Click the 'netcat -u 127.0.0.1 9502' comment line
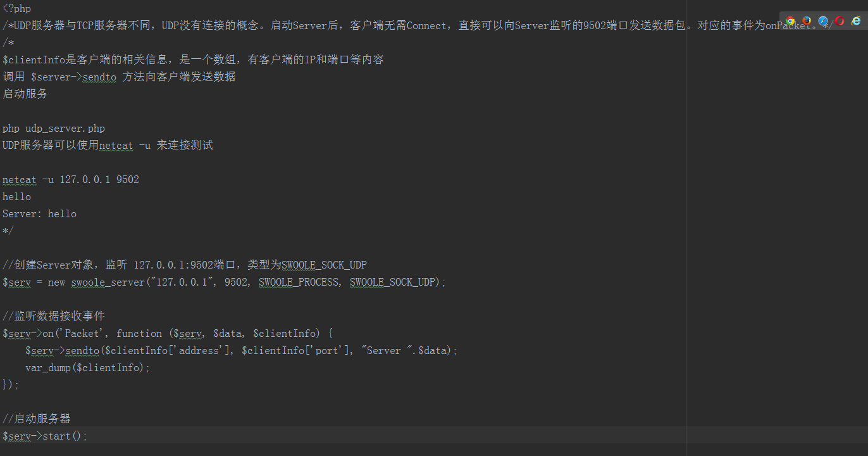This screenshot has width=868, height=456. click(x=71, y=180)
